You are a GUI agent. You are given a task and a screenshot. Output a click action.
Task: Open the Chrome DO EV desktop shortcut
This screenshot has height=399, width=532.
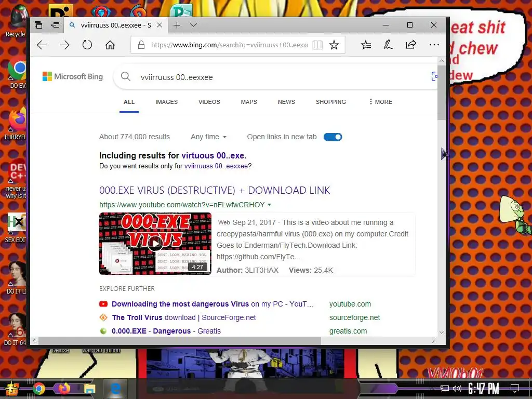(x=16, y=73)
